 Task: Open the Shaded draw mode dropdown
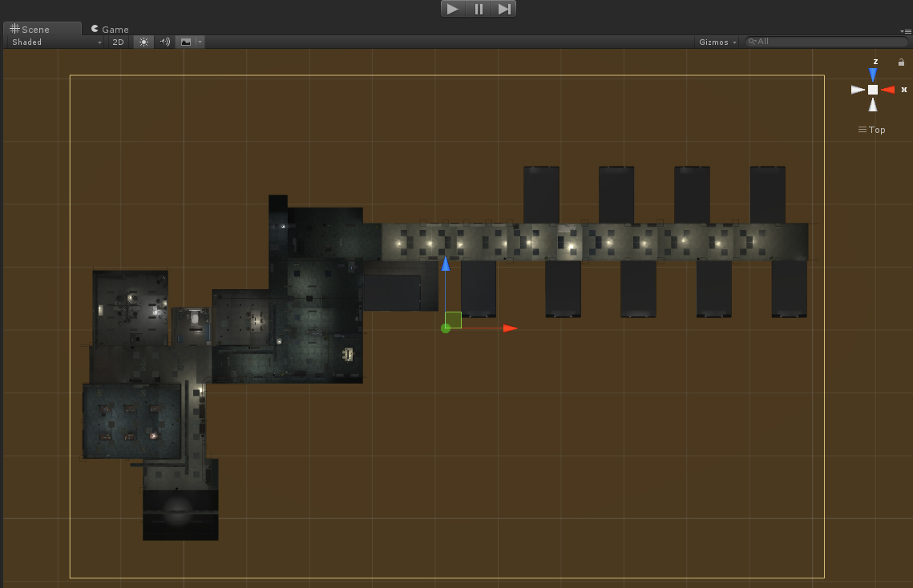pyautogui.click(x=55, y=42)
